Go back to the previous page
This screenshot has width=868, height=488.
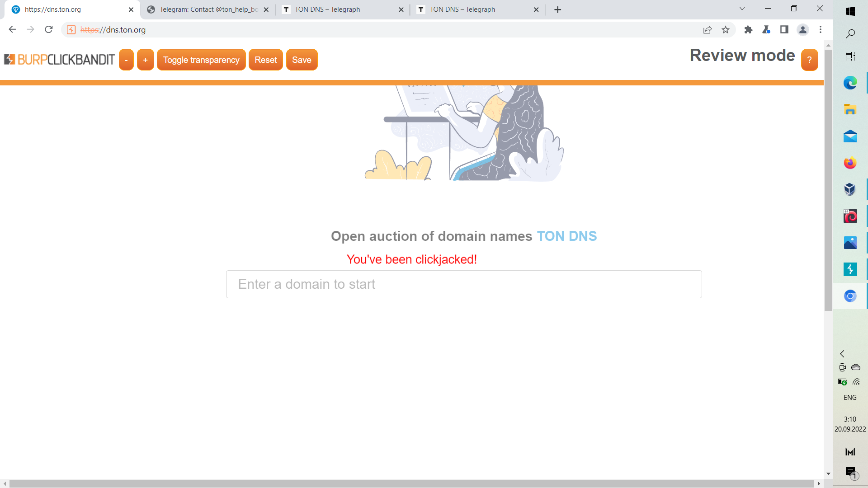12,29
